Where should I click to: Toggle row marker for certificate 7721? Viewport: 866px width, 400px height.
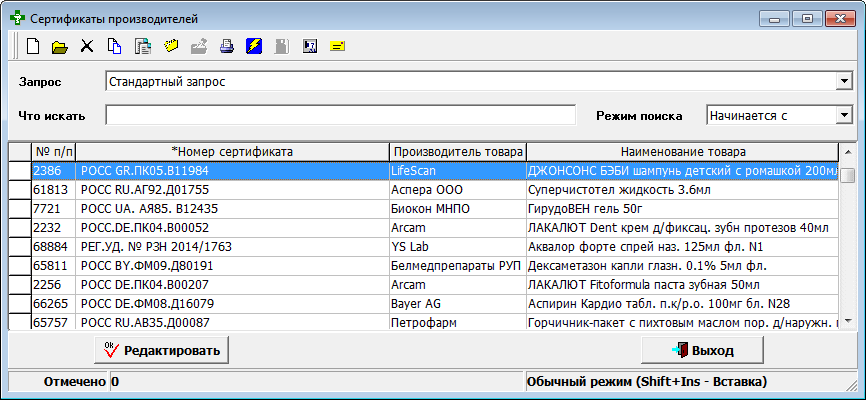click(x=19, y=209)
